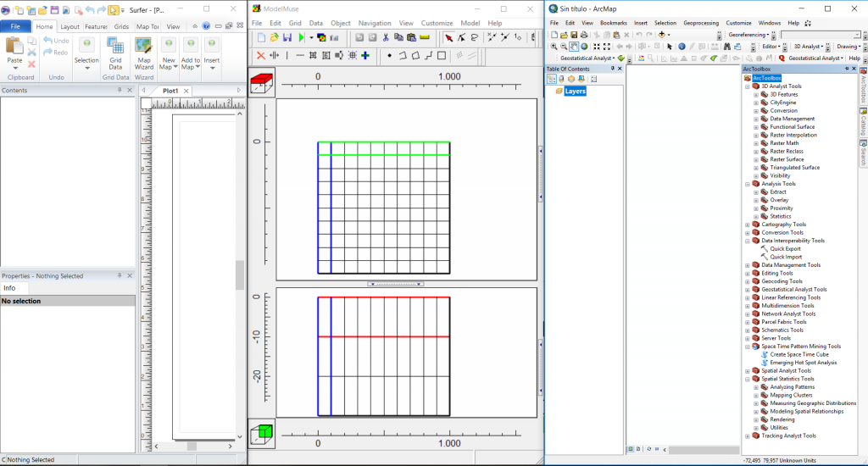Click the scissors cut icon in ModelMuse
The image size is (868, 466).
pyautogui.click(x=386, y=37)
